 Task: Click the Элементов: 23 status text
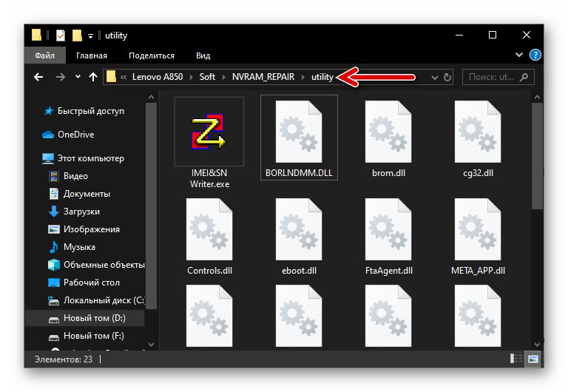tap(63, 359)
